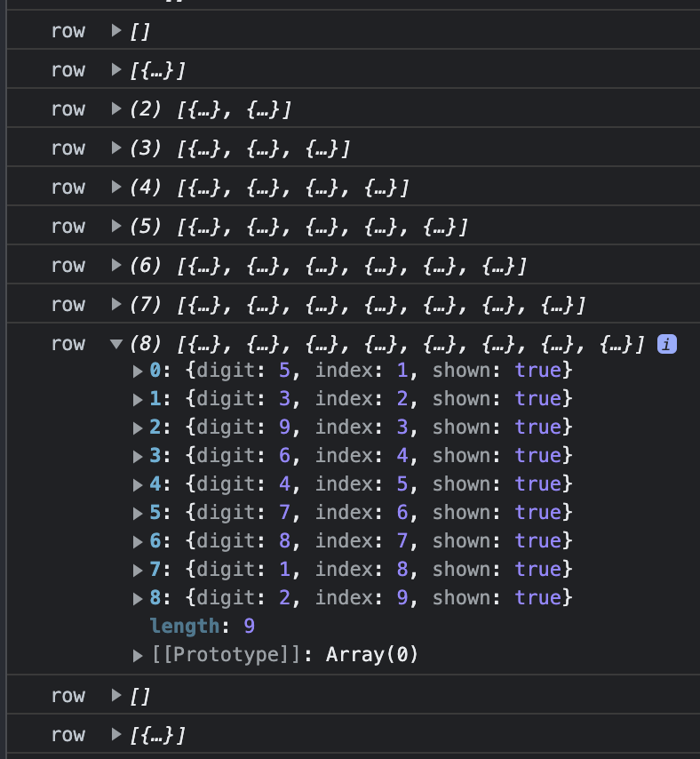Expand array item 4 with digit 4
The width and height of the screenshot is (700, 759).
[138, 485]
